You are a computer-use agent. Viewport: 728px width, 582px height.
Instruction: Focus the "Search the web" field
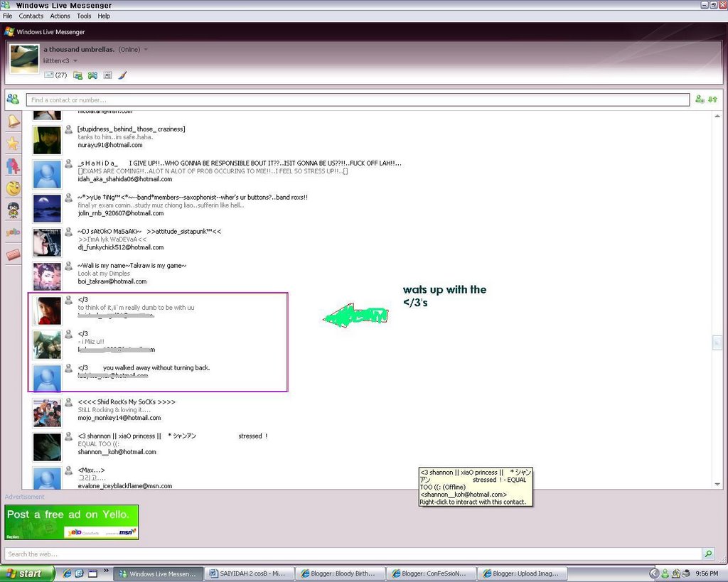(353, 554)
